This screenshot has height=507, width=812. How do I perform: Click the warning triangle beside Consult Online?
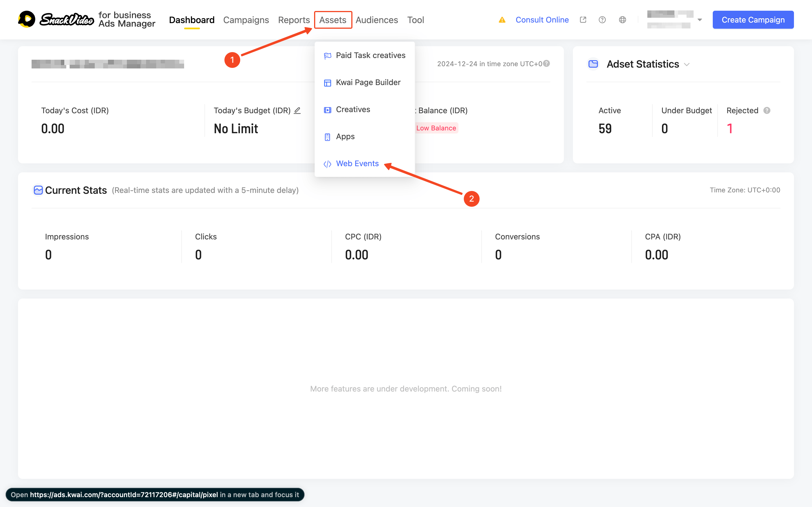click(502, 20)
